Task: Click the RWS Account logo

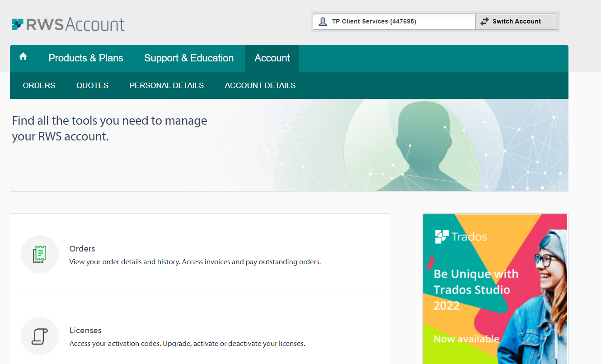Action: (68, 24)
